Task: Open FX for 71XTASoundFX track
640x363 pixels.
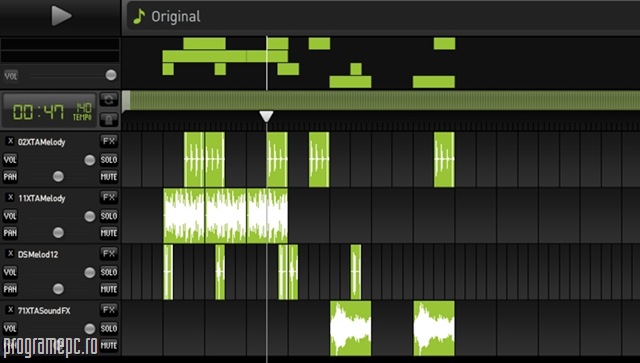Action: tap(109, 310)
